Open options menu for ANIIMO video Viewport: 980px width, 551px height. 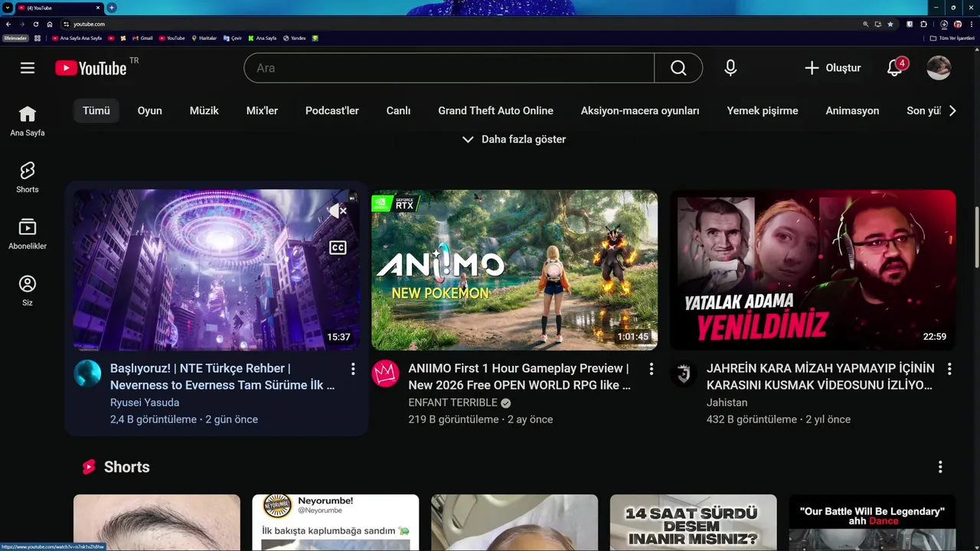tap(652, 369)
